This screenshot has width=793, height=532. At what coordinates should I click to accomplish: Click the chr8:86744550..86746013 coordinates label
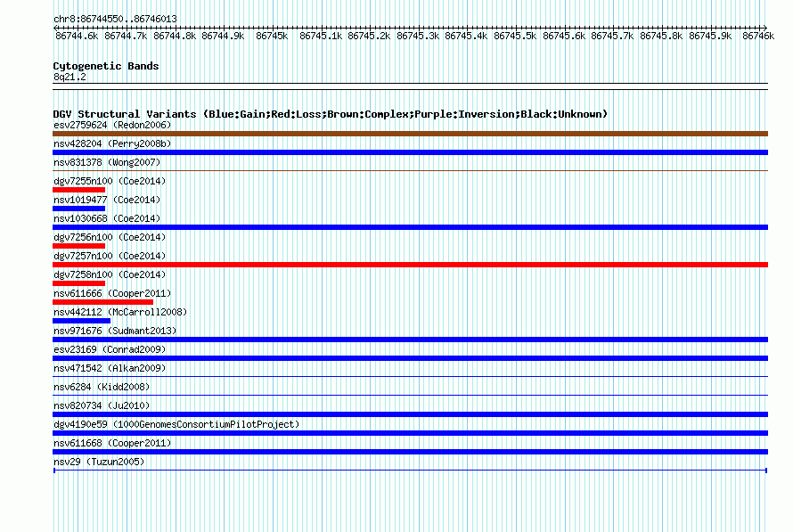pos(115,19)
